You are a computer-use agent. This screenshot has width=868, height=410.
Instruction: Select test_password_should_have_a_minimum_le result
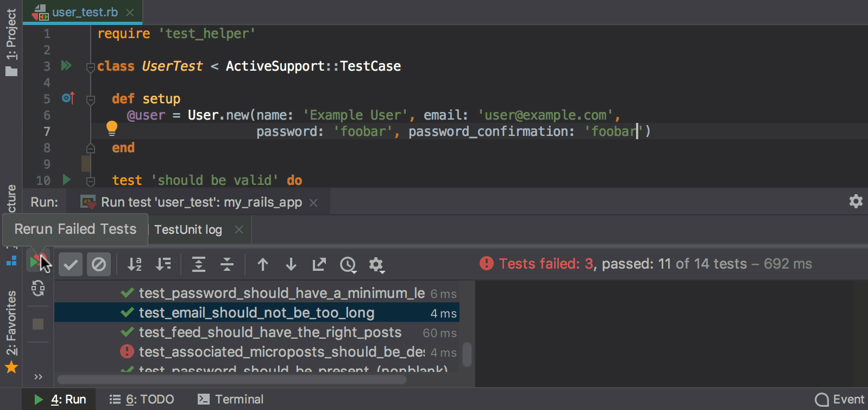[257, 293]
